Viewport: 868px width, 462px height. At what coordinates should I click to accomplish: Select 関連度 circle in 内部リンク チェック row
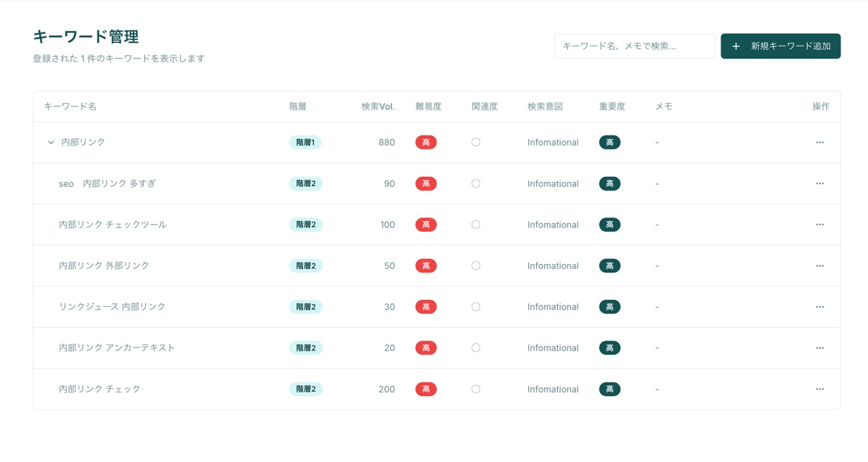476,389
